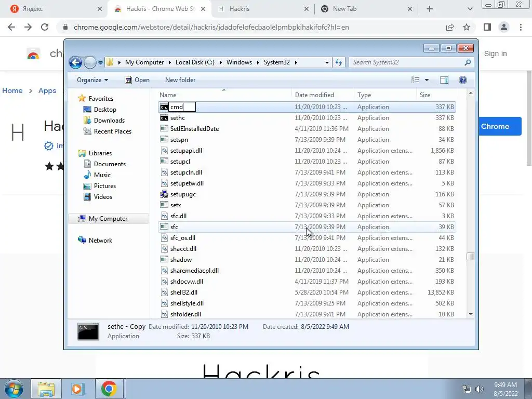
Task: Sort by the Type column header
Action: coord(385,95)
